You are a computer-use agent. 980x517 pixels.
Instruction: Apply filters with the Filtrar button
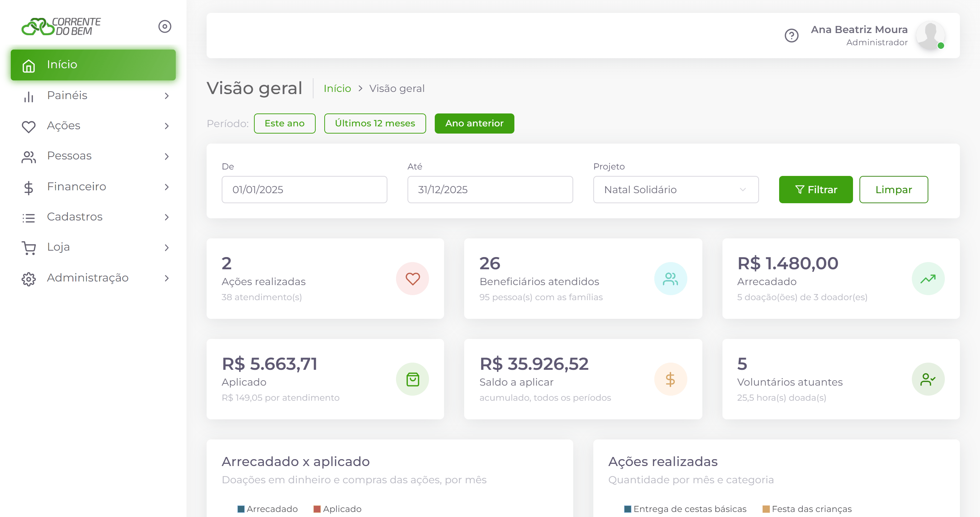816,190
